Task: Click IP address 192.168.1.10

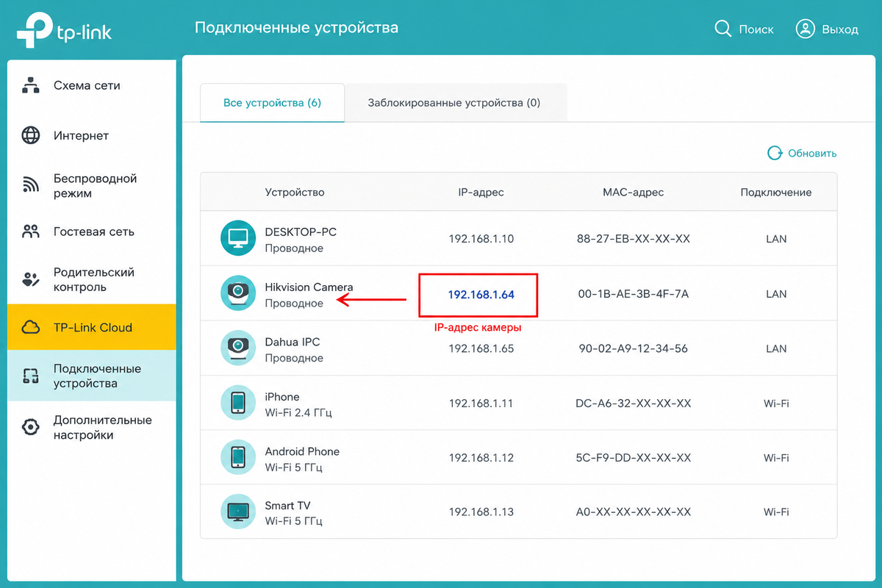Action: (481, 239)
